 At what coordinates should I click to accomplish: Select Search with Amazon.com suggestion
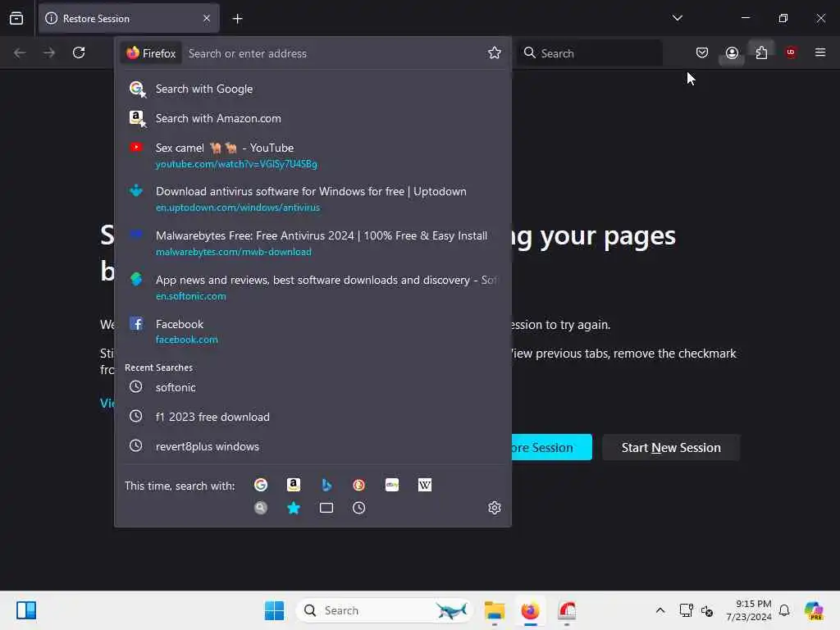tap(313, 118)
